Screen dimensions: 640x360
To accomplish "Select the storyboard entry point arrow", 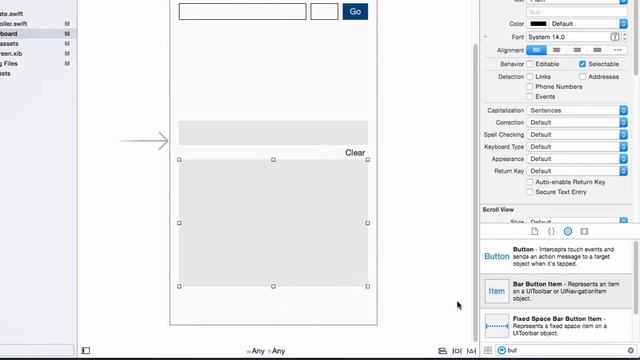I will [143, 141].
